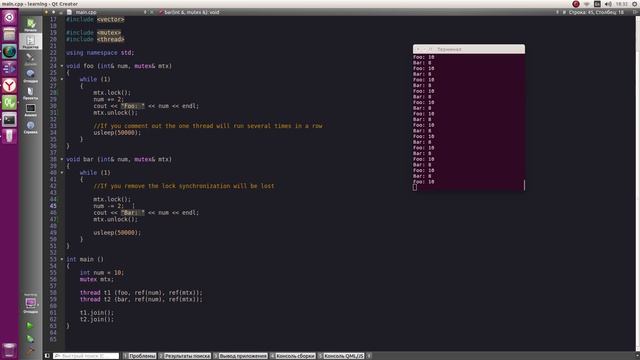
Task: Toggle the left sidebar visibility button
Action: (47, 356)
